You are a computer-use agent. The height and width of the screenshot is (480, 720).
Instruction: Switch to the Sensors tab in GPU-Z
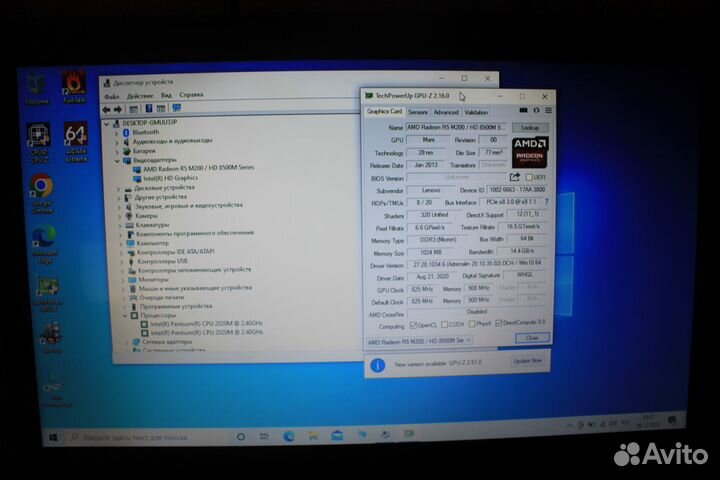coord(418,112)
